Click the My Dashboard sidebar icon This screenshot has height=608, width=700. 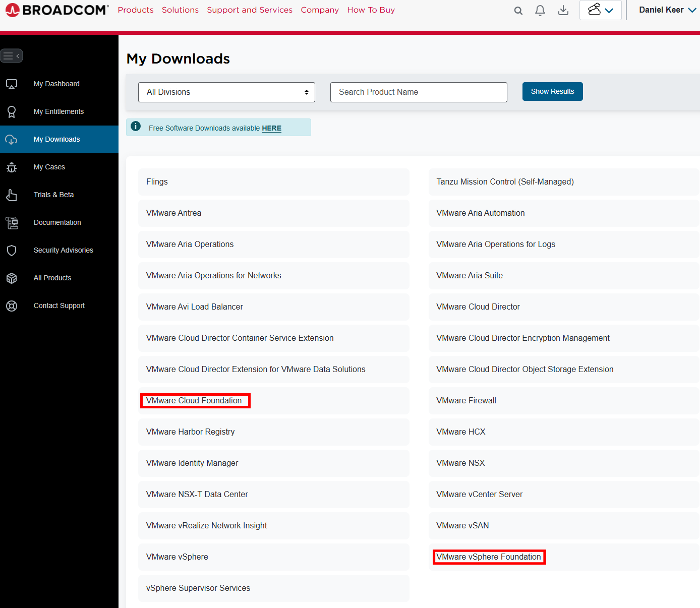(12, 84)
